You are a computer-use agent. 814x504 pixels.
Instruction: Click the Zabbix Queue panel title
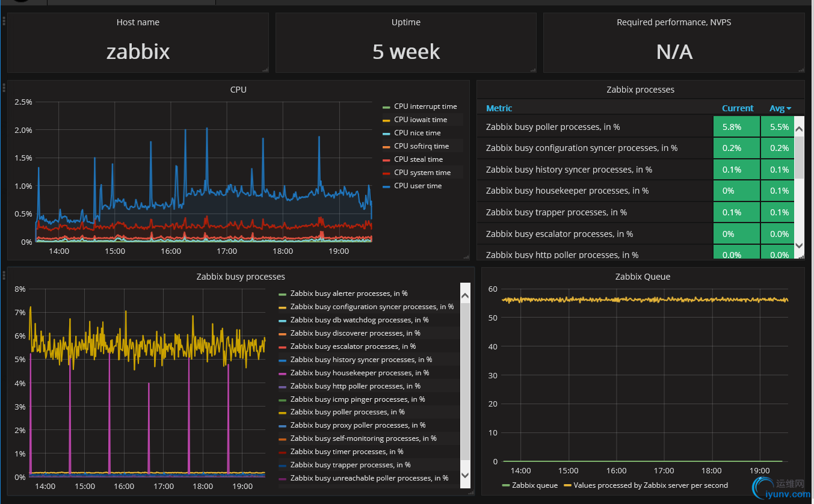pos(643,277)
